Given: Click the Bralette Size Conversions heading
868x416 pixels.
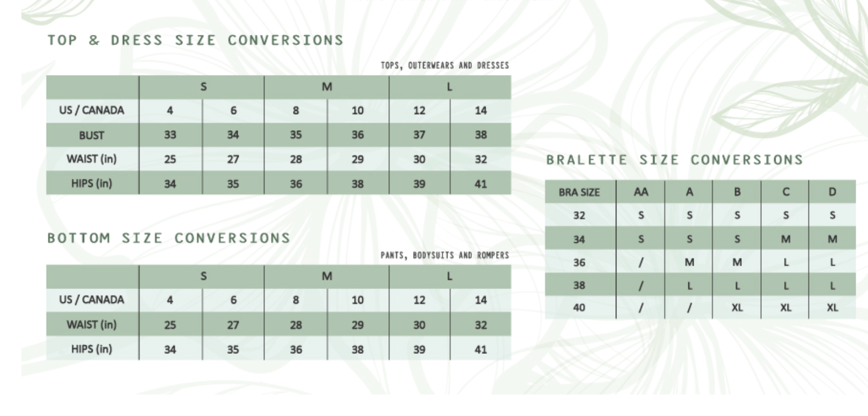Looking at the screenshot, I should (x=674, y=160).
